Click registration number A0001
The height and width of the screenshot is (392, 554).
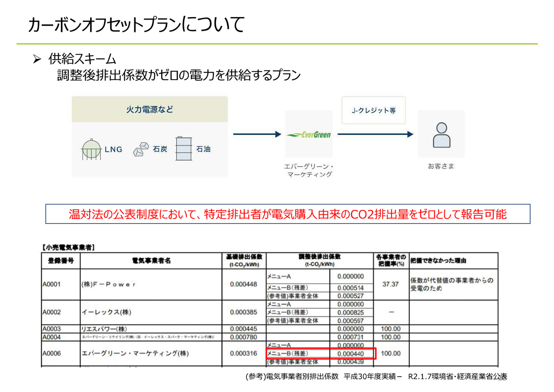pyautogui.click(x=51, y=284)
